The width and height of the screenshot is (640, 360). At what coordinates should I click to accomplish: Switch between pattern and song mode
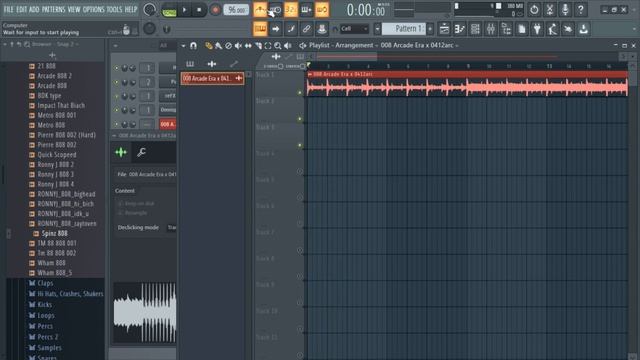[169, 10]
